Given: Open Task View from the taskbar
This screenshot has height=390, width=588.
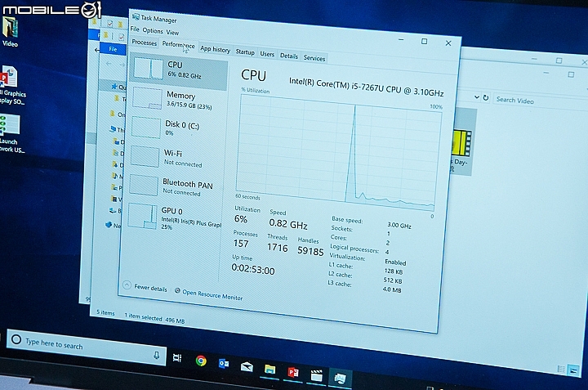Looking at the screenshot, I should (x=177, y=358).
